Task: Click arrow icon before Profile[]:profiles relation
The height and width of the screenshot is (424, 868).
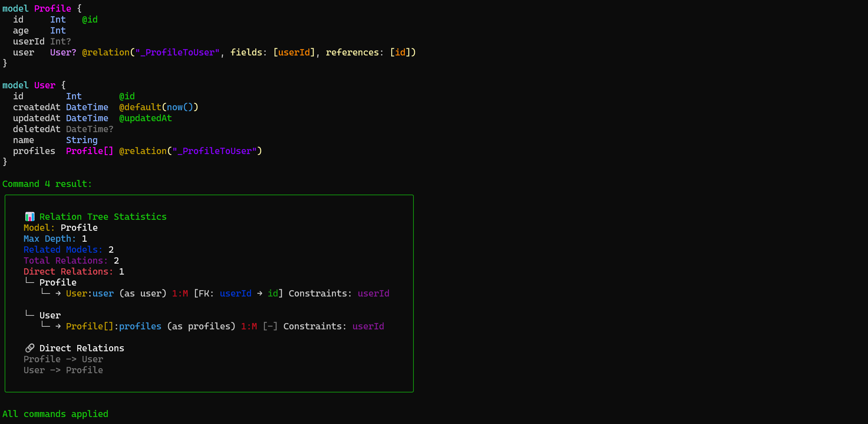Action: tap(58, 326)
